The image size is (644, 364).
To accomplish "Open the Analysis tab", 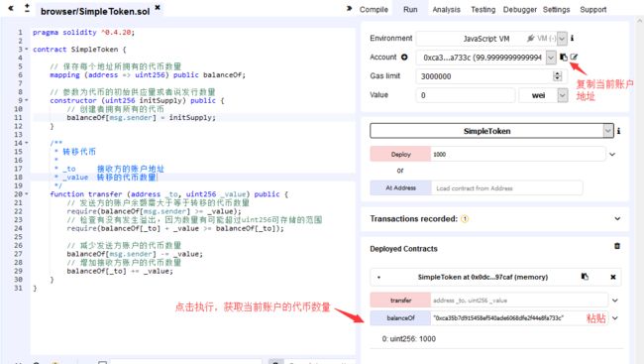I will click(x=446, y=9).
